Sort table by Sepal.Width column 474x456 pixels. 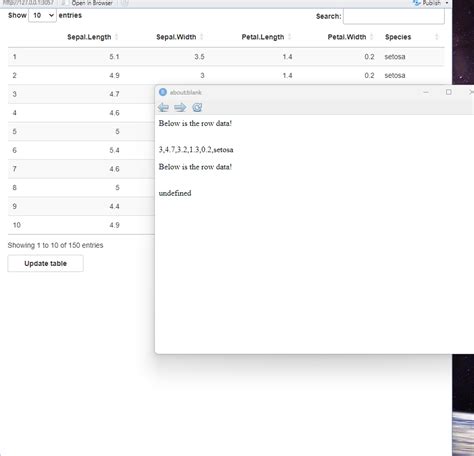click(x=176, y=37)
